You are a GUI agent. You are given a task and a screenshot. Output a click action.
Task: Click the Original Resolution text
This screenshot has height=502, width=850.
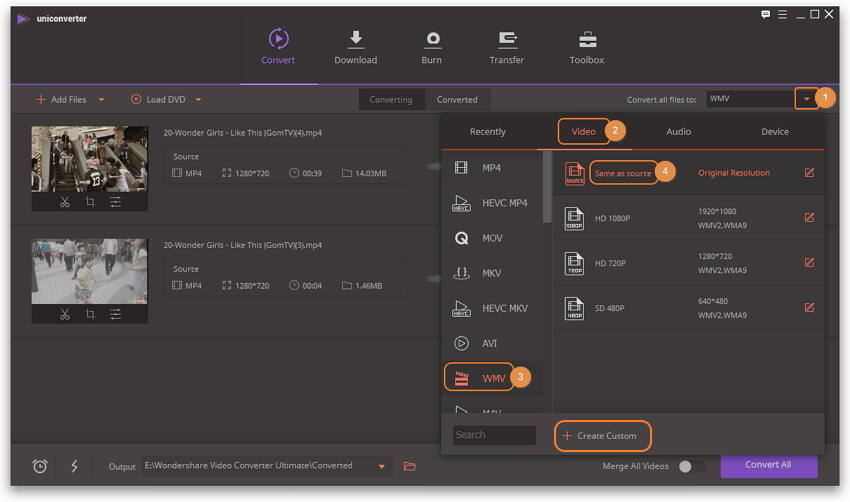click(734, 173)
